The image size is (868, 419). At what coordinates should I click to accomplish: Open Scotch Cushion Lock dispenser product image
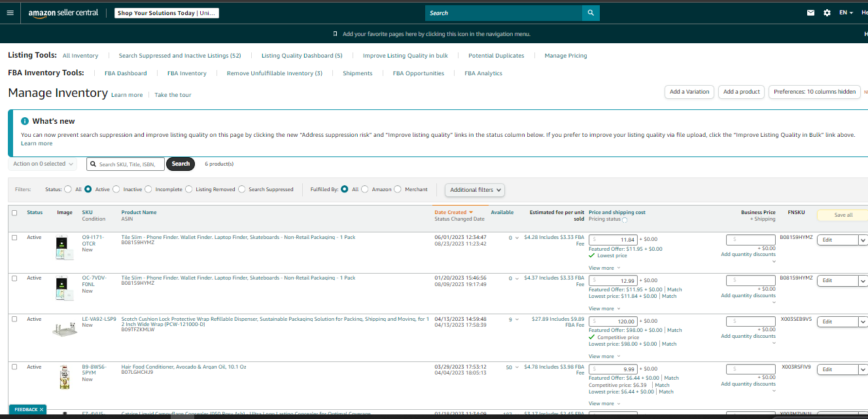[x=64, y=328]
